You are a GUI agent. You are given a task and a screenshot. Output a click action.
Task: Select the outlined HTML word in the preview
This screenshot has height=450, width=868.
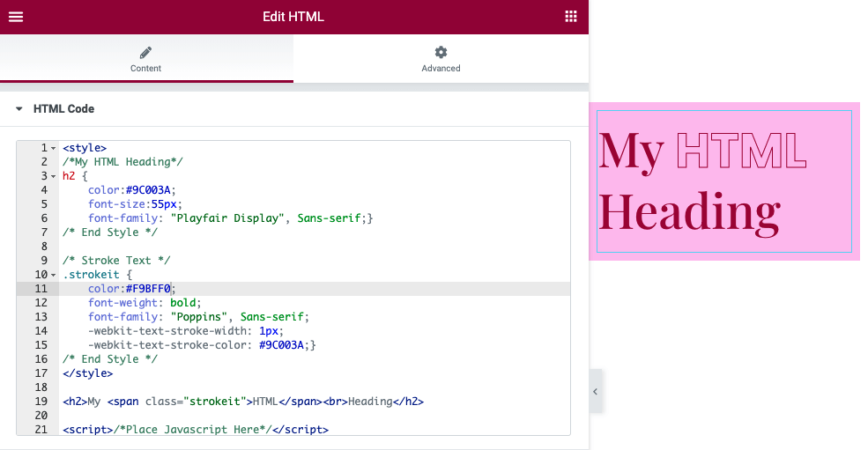pyautogui.click(x=741, y=151)
